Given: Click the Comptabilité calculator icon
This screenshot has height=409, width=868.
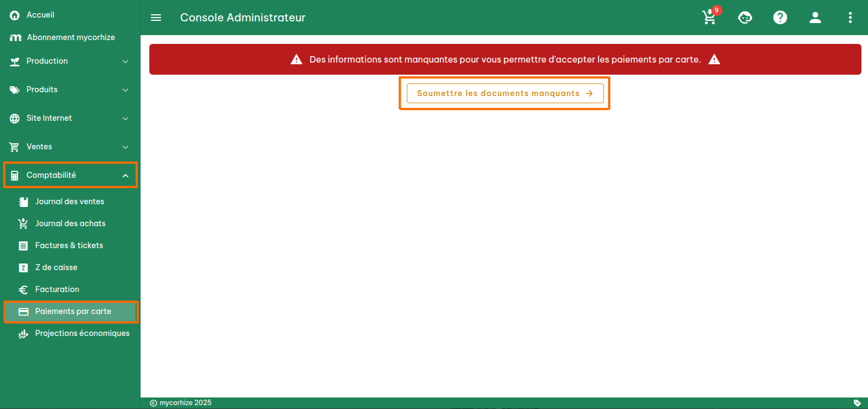Looking at the screenshot, I should point(15,176).
